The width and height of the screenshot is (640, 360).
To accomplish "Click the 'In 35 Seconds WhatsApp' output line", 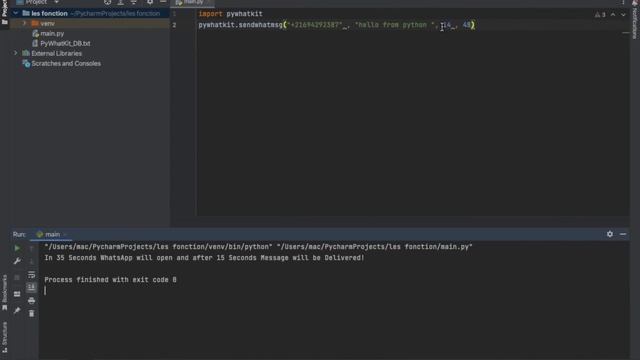I will (x=204, y=258).
